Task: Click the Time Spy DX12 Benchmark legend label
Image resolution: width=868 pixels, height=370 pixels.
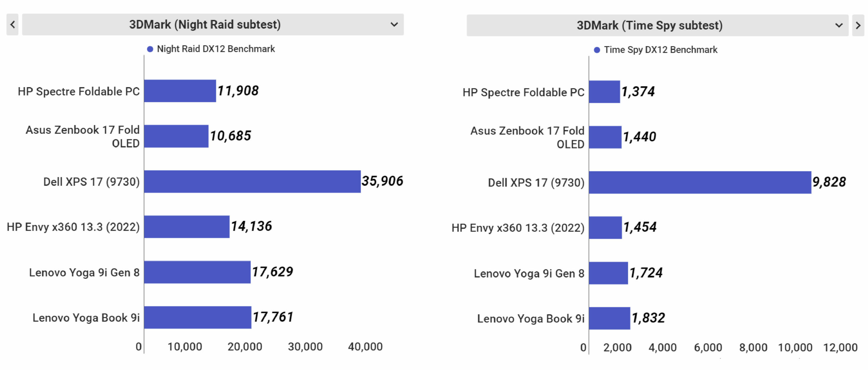Action: click(660, 50)
